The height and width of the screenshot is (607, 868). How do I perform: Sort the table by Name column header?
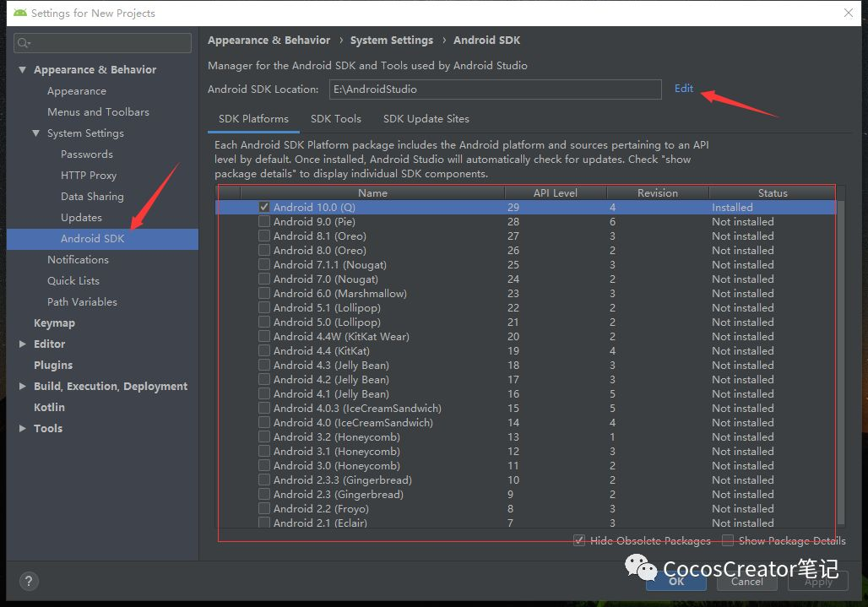(x=372, y=192)
